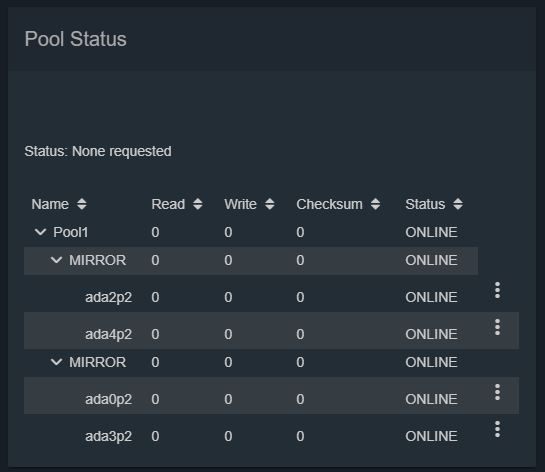Sort by the Write column arrows
Image resolution: width=545 pixels, height=472 pixels.
coord(270,204)
